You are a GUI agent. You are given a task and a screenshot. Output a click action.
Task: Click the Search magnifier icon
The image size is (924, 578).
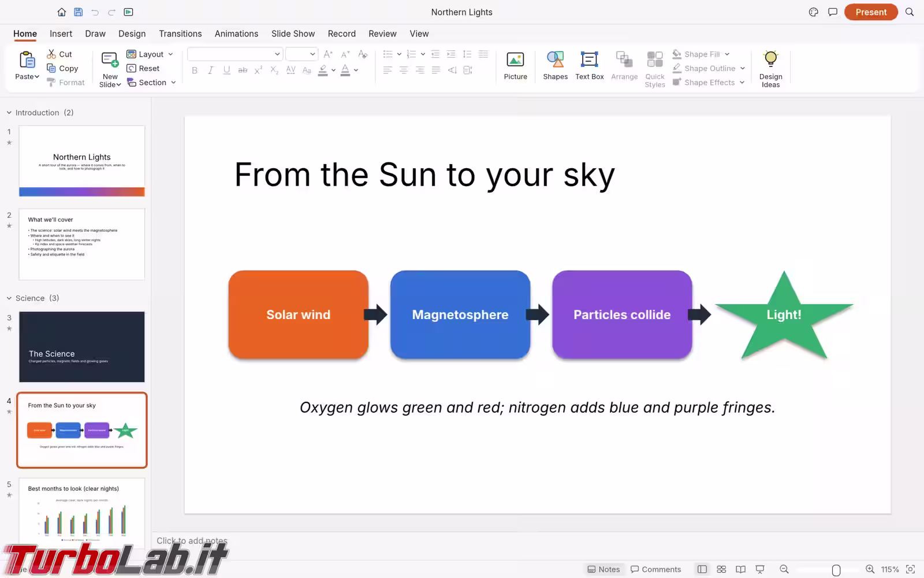pos(910,12)
